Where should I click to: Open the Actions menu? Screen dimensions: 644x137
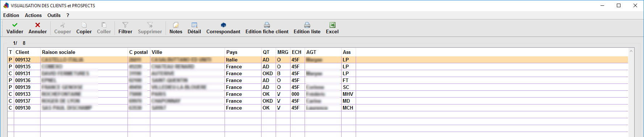coord(33,15)
